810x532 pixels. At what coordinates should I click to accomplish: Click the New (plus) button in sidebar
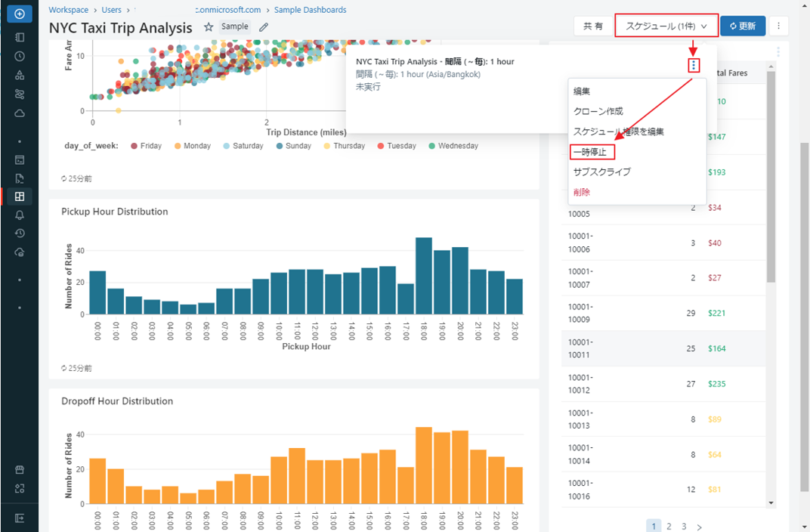coord(19,14)
